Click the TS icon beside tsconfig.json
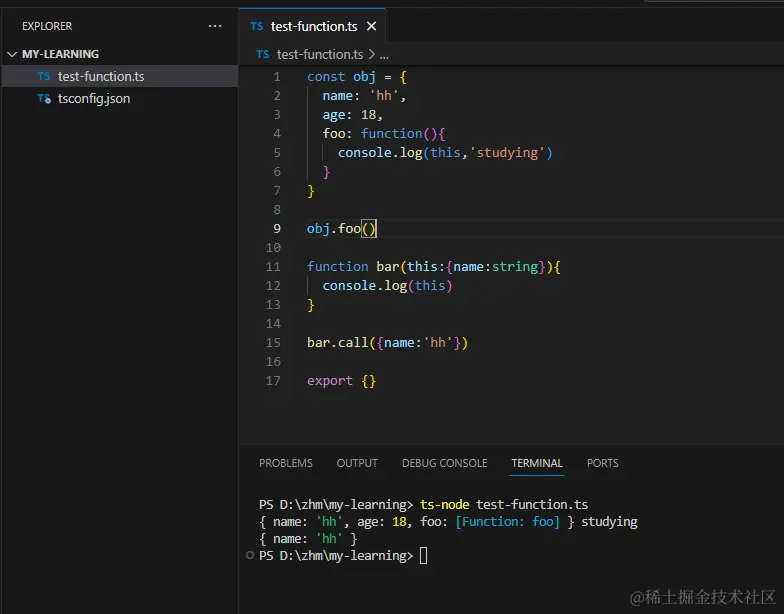Image resolution: width=784 pixels, height=614 pixels. pos(44,99)
